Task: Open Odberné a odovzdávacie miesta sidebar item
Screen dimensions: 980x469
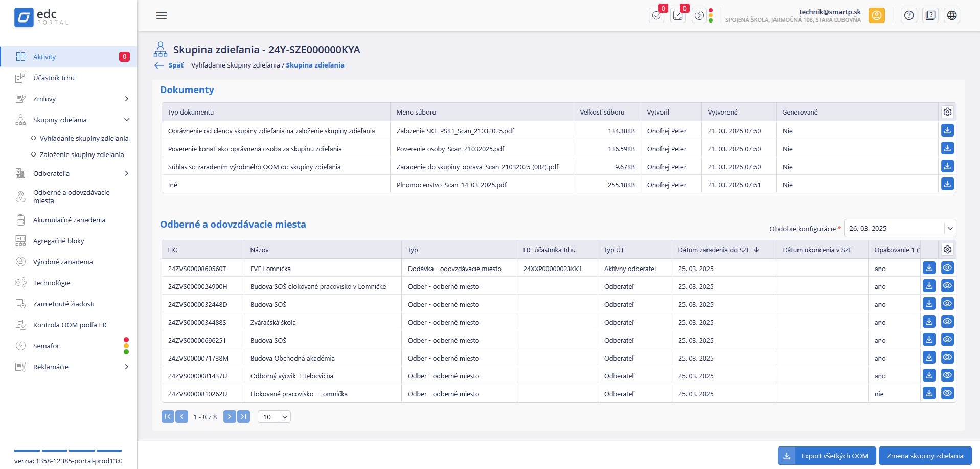Action: (x=69, y=196)
